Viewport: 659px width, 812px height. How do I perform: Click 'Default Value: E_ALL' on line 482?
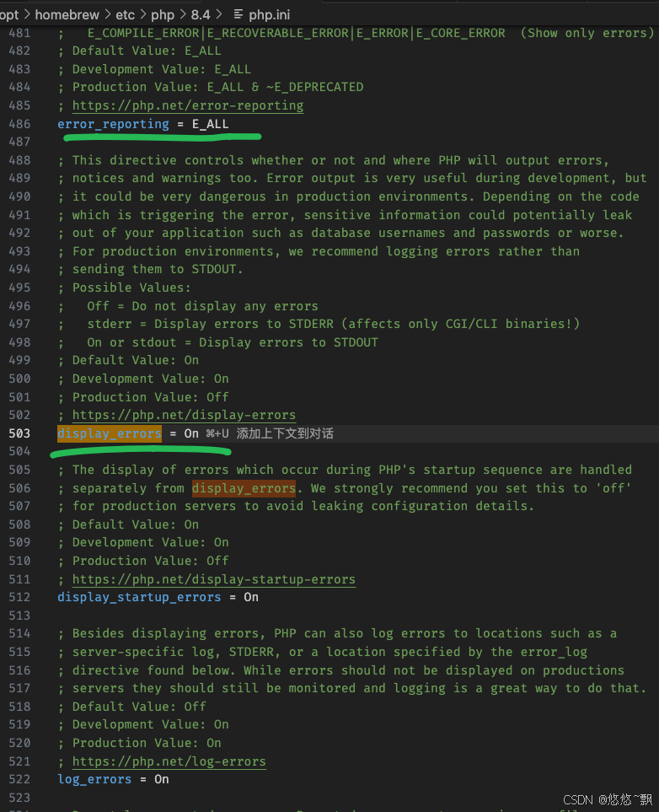click(x=147, y=51)
